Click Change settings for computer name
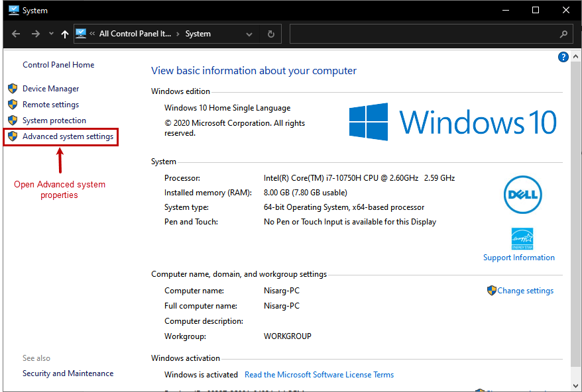The width and height of the screenshot is (582, 392). click(x=525, y=291)
